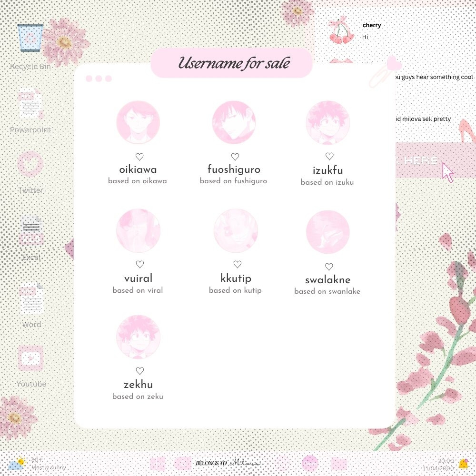
Task: Click the "based on oikawa" caption
Action: click(x=138, y=181)
